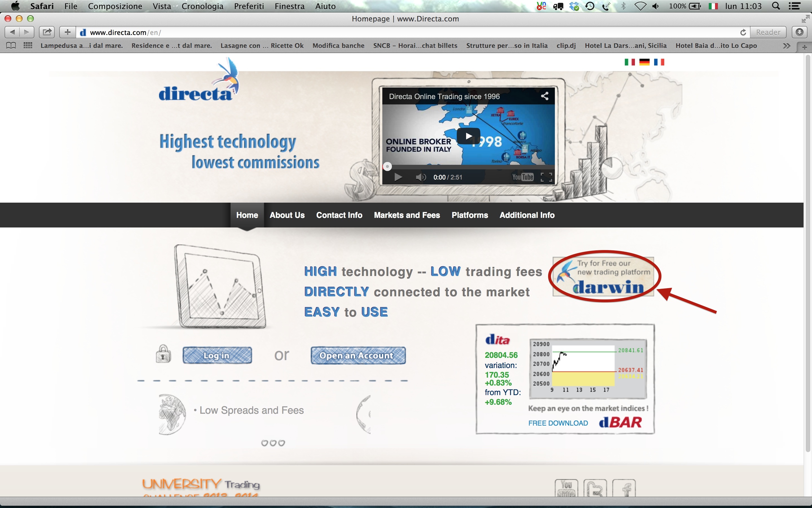
Task: Open Lampedusa bookmark in bookmarks bar
Action: click(81, 45)
